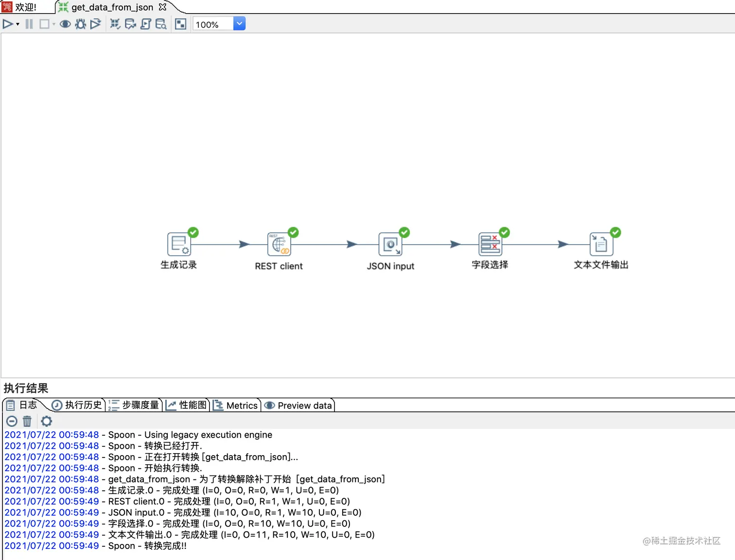Click the REST client step label
The height and width of the screenshot is (560, 735).
click(279, 266)
